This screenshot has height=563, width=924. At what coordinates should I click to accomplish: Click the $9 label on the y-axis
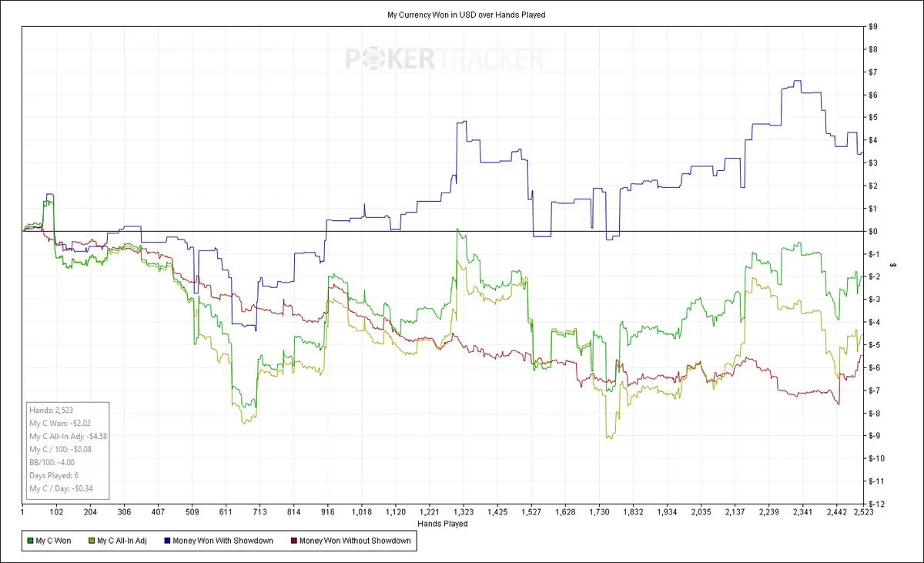tap(872, 27)
